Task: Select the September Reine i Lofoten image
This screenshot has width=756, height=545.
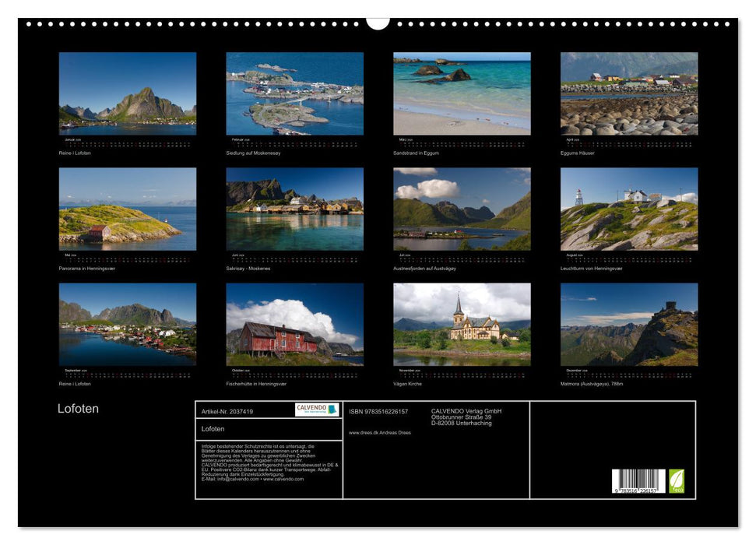Action: 125,323
